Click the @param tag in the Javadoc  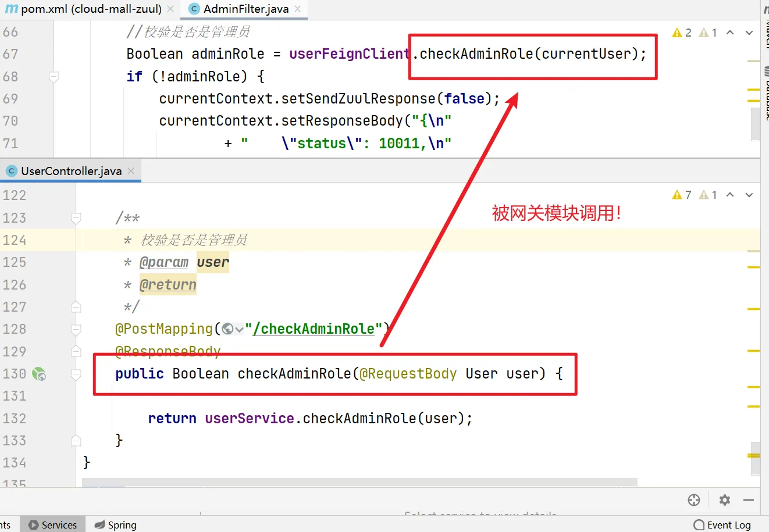tap(164, 262)
